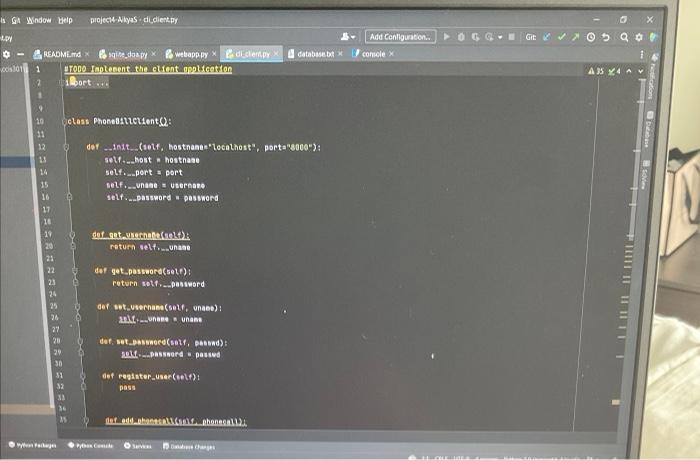Go to previous highlighted problem arrow

[629, 71]
